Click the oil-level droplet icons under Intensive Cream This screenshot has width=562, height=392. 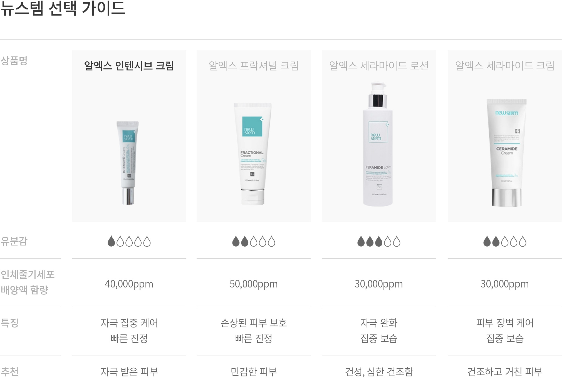[x=129, y=241]
